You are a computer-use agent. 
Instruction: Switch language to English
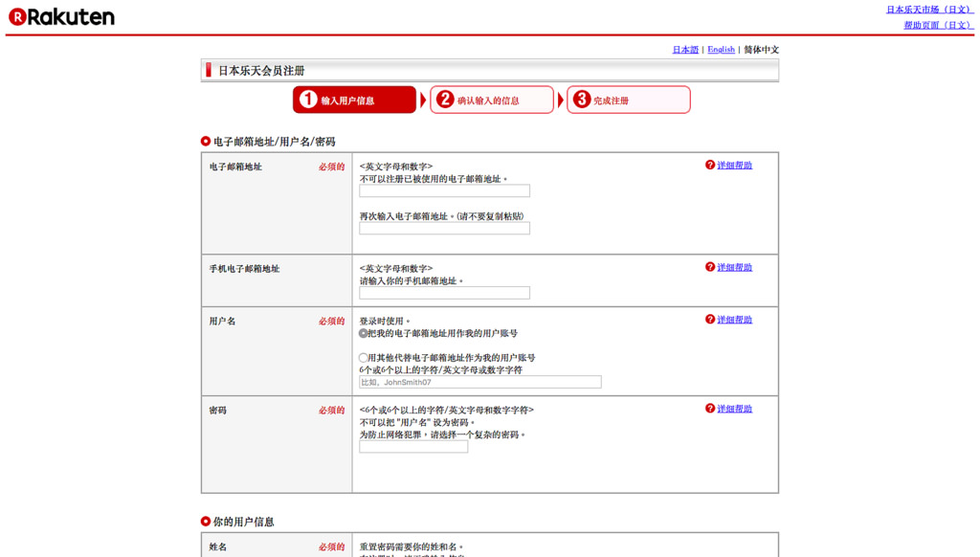click(x=721, y=50)
